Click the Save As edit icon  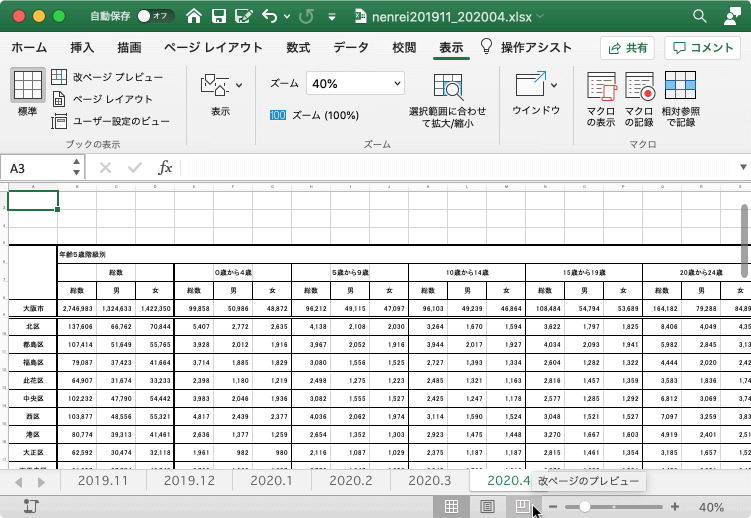(243, 17)
